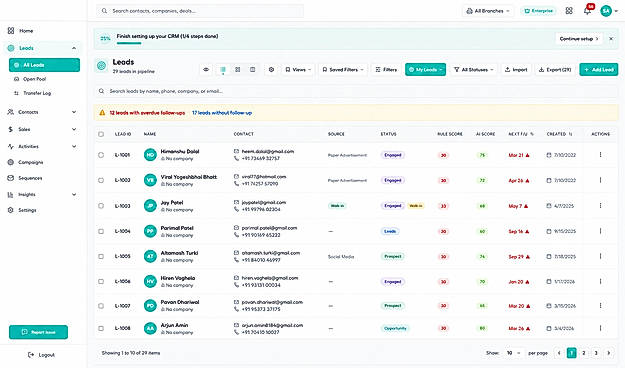Select the checkbox for Hiren Vaghela
The image size is (625, 368).
click(x=101, y=281)
